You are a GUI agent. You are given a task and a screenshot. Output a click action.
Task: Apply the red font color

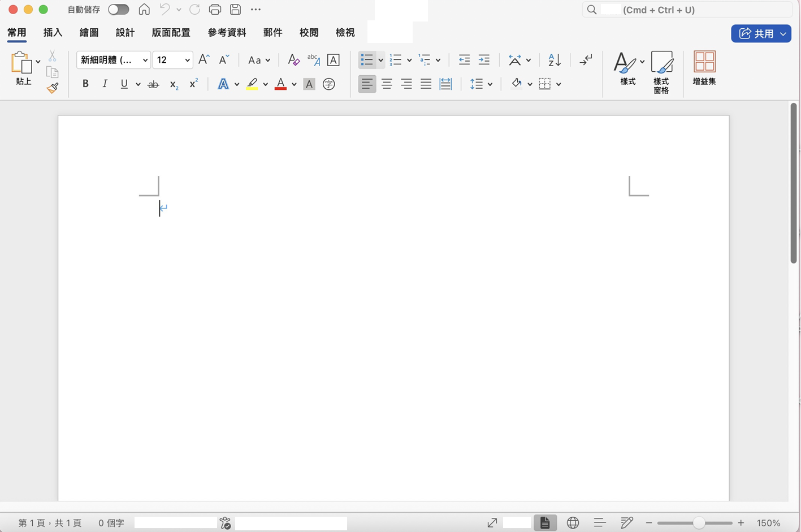(280, 84)
